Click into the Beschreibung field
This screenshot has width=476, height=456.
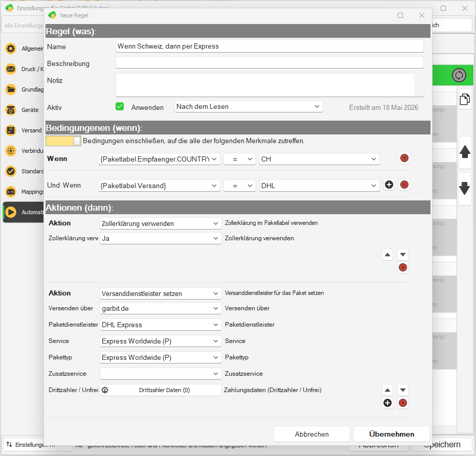tap(269, 62)
